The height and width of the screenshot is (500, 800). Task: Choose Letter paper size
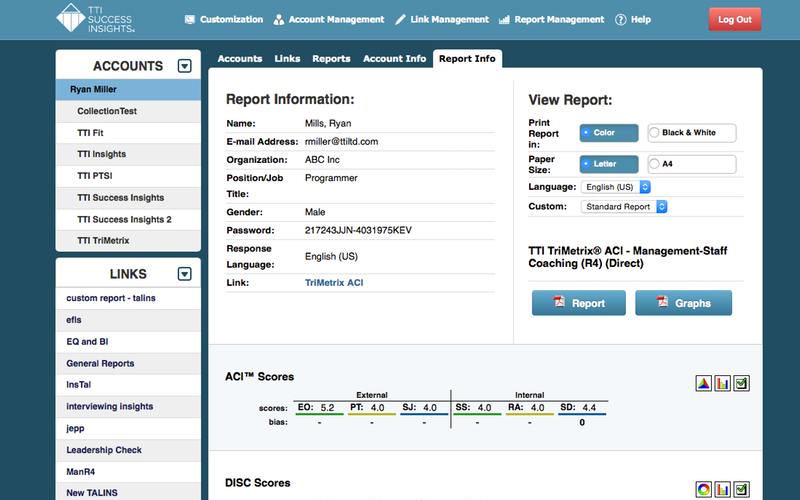609,164
